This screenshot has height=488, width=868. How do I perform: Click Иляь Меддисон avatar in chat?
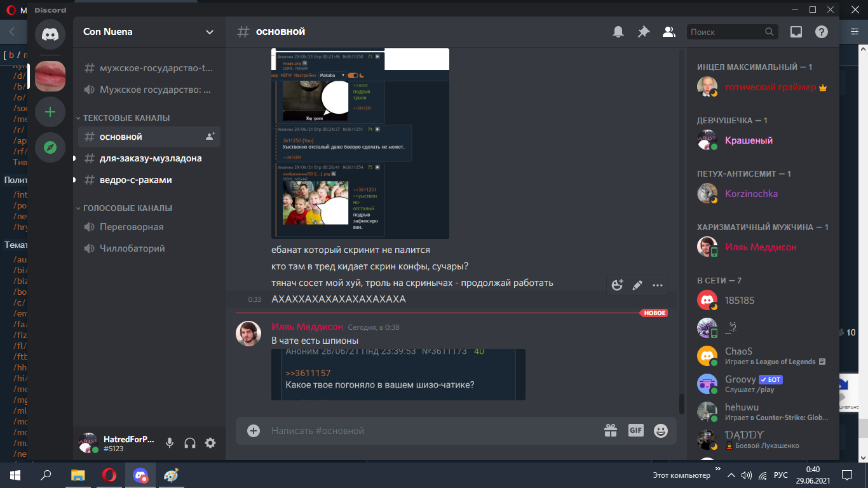tap(248, 334)
